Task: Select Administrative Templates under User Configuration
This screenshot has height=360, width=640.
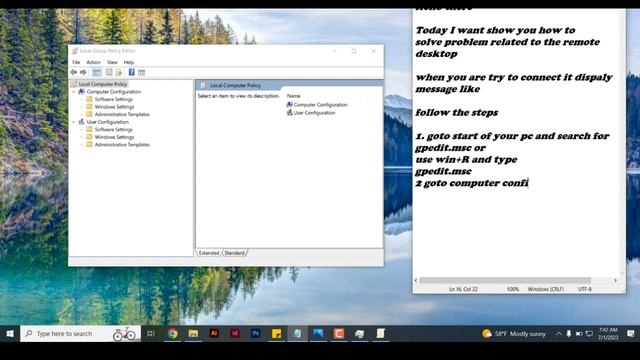Action: coord(122,144)
